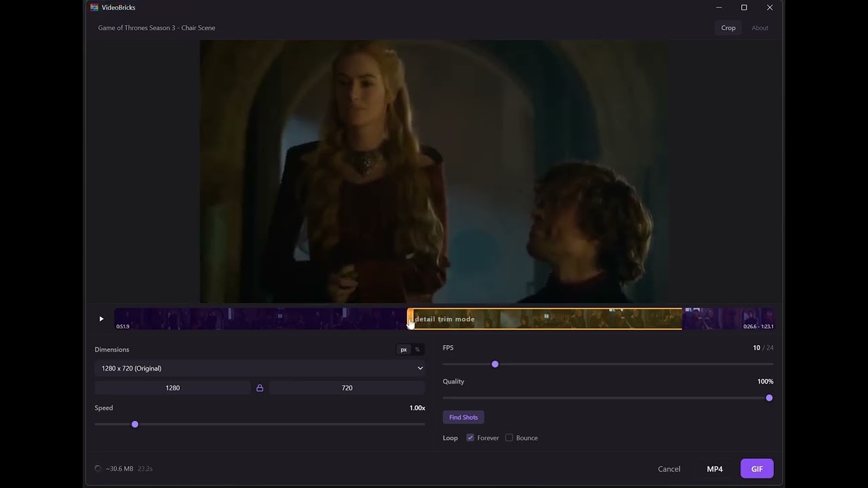Switch dimension units to percent
Screen dimensions: 868x488
417,350
